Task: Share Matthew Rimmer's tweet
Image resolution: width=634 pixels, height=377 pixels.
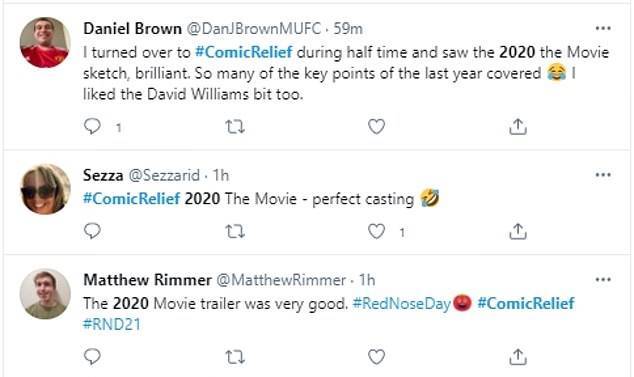Action: [x=518, y=356]
